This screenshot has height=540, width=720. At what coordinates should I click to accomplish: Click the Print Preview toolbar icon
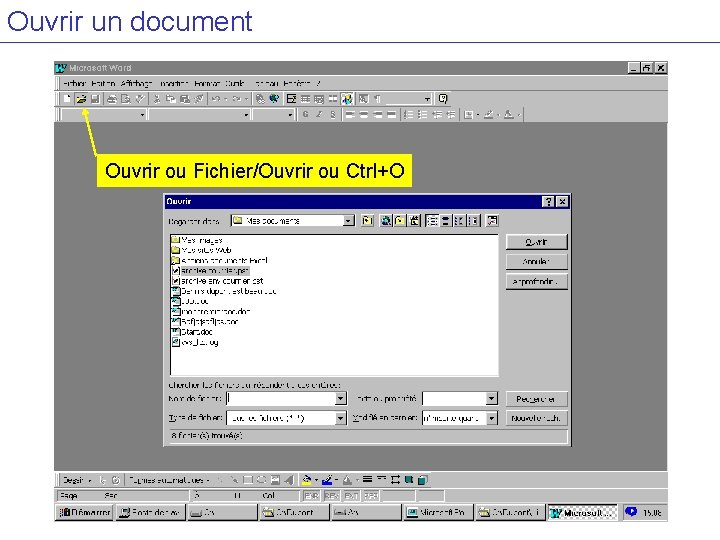(125, 99)
